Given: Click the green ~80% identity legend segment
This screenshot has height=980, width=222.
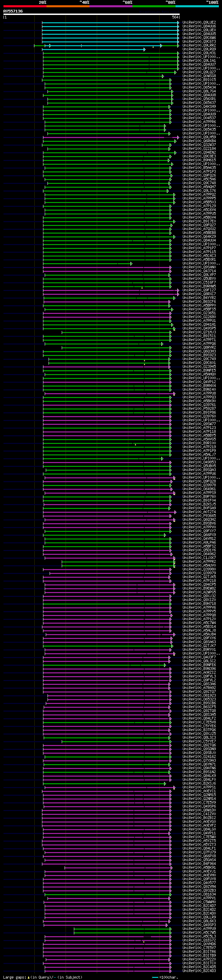Looking at the screenshot, I should [154, 6].
